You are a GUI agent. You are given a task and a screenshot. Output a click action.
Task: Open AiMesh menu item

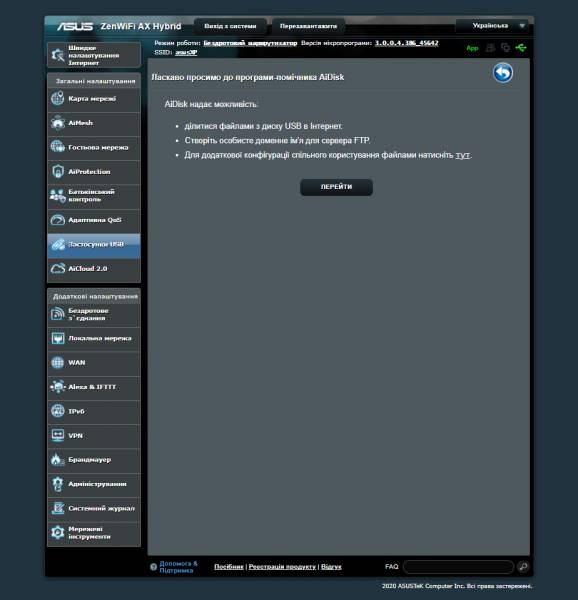click(x=94, y=123)
